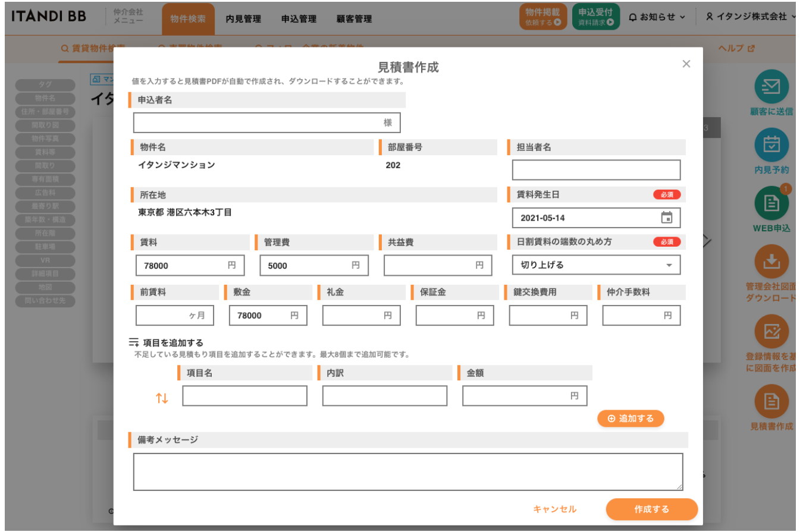Select the 広告料 filter in background list

point(45,193)
